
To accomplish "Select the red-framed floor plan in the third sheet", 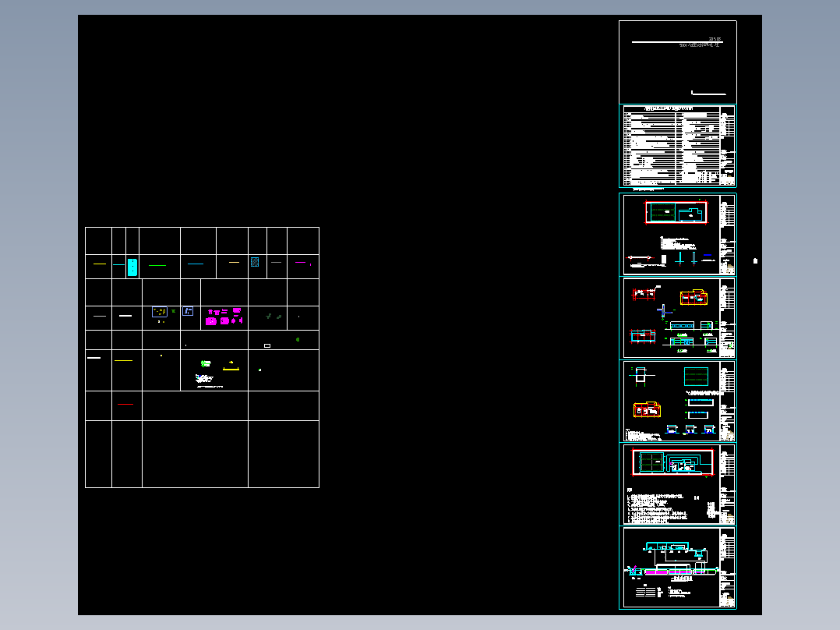I will pyautogui.click(x=676, y=212).
